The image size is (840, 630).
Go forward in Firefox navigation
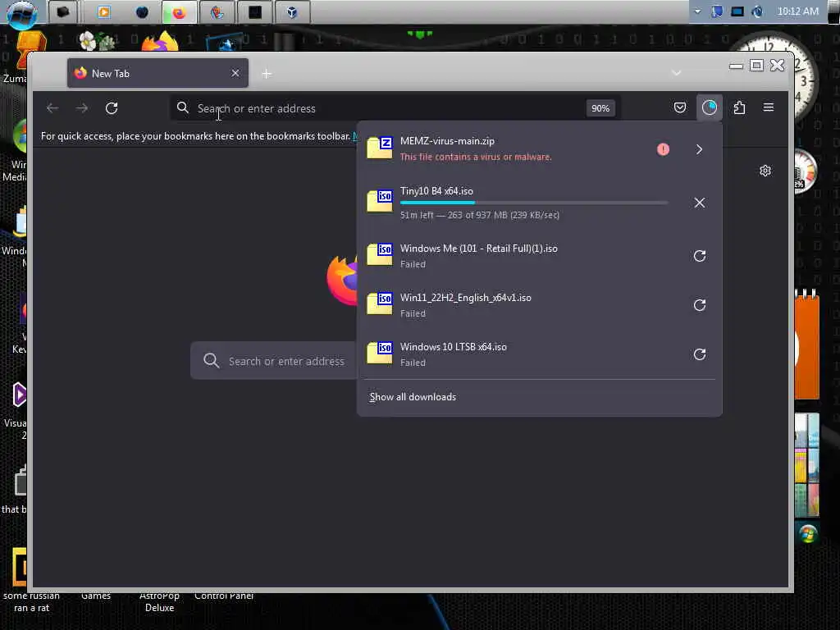[x=82, y=108]
